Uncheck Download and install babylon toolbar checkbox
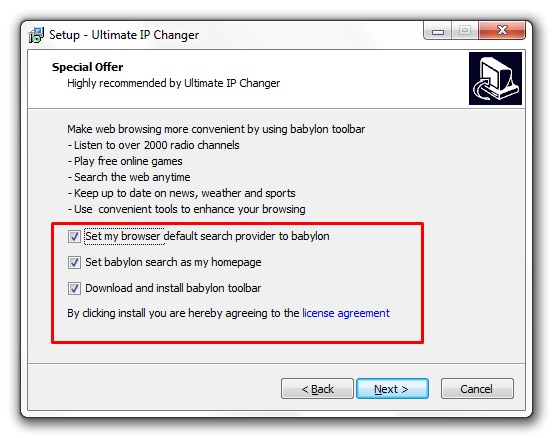Viewport: 553px width, 438px height. [x=74, y=288]
